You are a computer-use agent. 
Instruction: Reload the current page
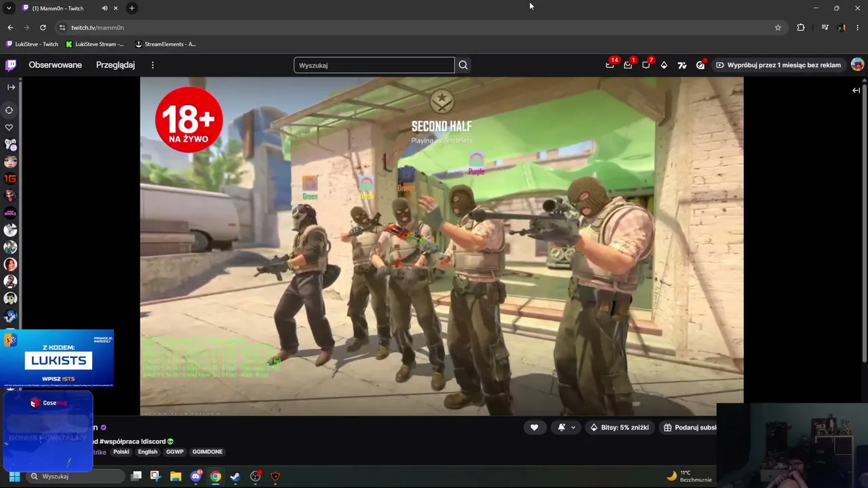tap(43, 28)
